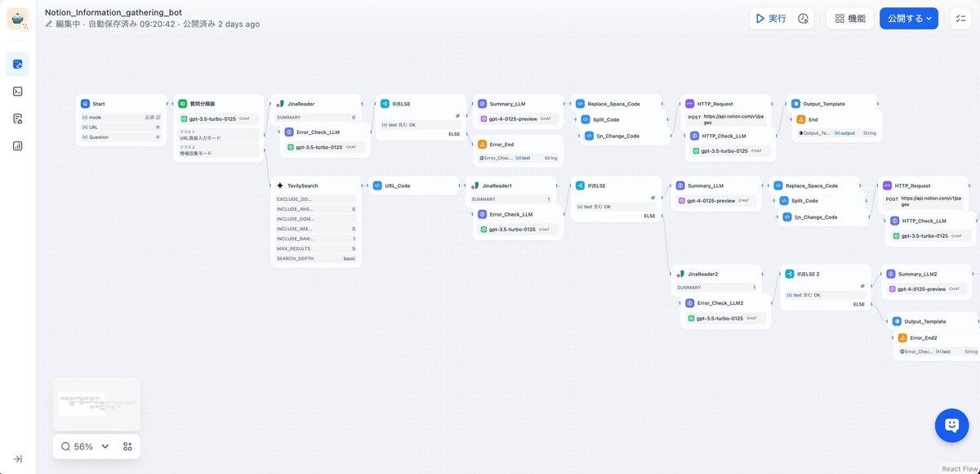
Task: Click SEARCH_DEPTH row in TavilySearch node
Action: [x=316, y=258]
